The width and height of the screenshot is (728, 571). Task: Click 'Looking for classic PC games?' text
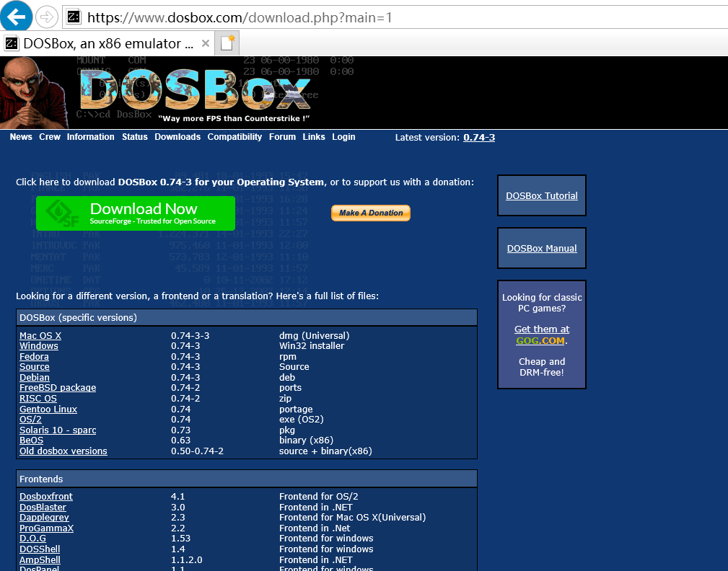point(542,302)
